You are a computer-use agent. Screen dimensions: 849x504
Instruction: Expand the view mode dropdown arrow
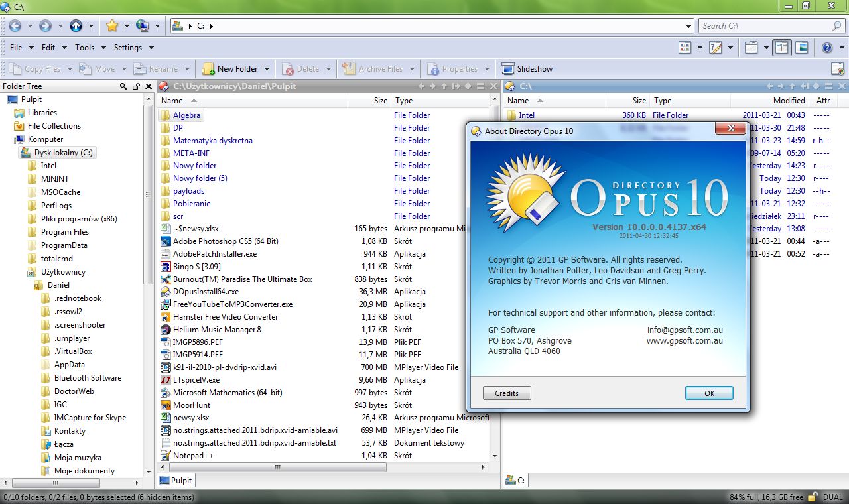[700, 48]
